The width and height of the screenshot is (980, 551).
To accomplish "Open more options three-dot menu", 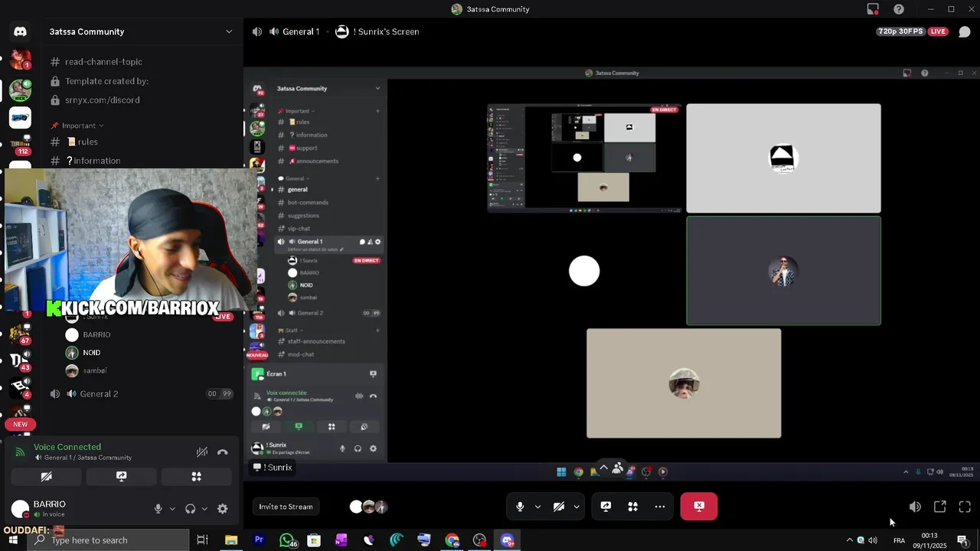I will 659,507.
